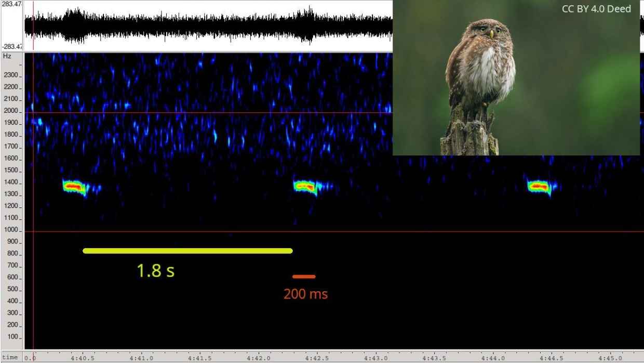The image size is (644, 363).
Task: Click the "1.8 s" annotation label
Action: pos(155,271)
